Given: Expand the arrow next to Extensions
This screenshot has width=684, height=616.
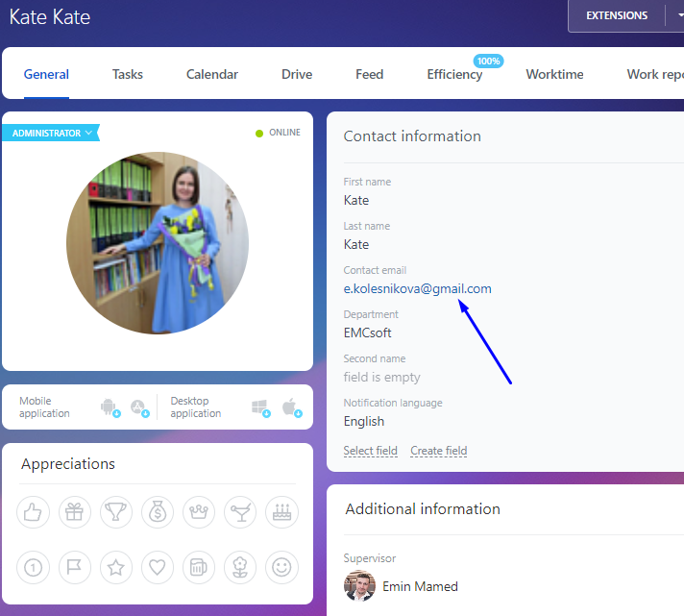Looking at the screenshot, I should (680, 15).
